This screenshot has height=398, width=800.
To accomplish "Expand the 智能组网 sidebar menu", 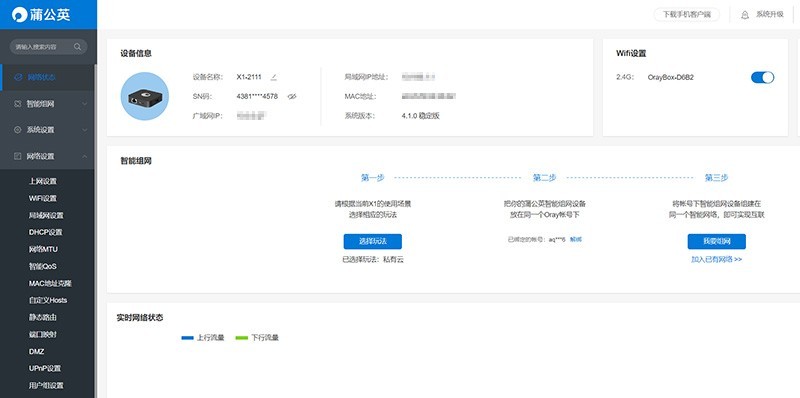I will pos(47,104).
